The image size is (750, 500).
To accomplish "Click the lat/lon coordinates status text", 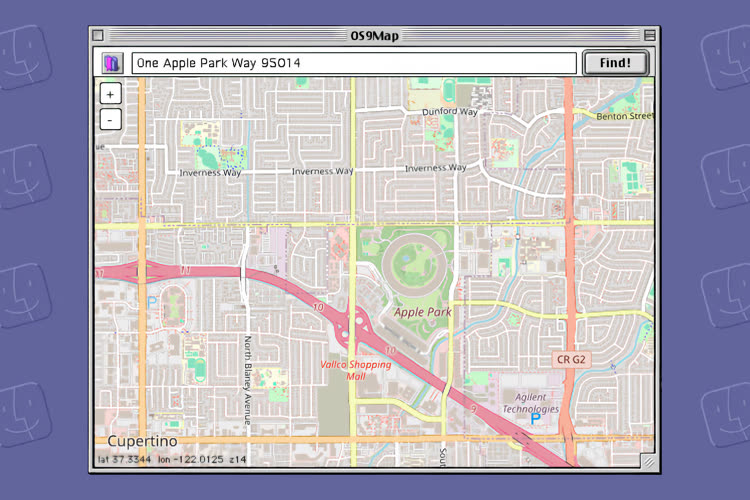I will [x=172, y=459].
